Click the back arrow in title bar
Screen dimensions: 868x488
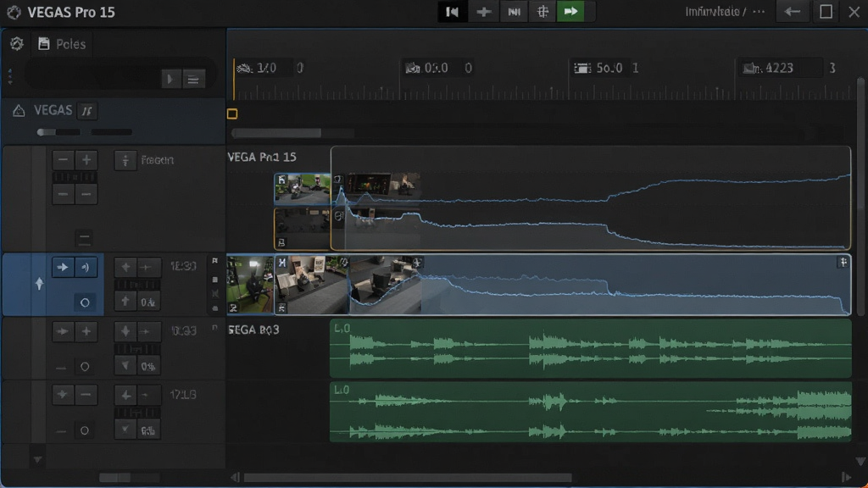click(x=793, y=12)
